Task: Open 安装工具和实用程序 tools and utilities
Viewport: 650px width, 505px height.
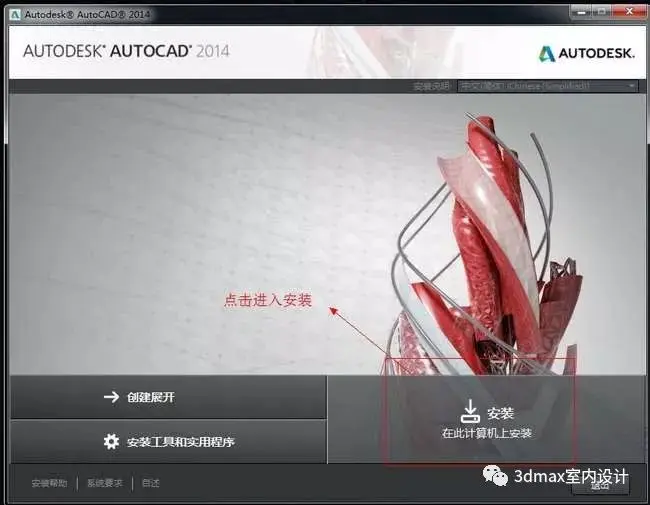Action: click(x=168, y=442)
